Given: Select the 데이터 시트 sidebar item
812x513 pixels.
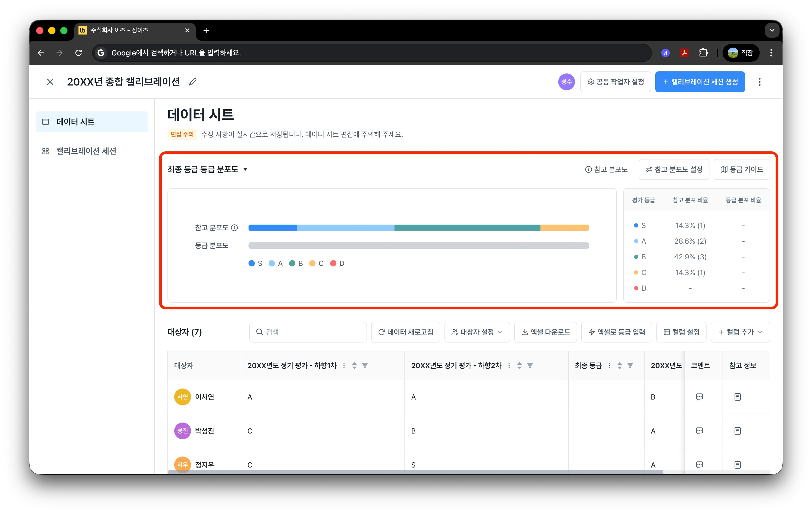Looking at the screenshot, I should 92,122.
